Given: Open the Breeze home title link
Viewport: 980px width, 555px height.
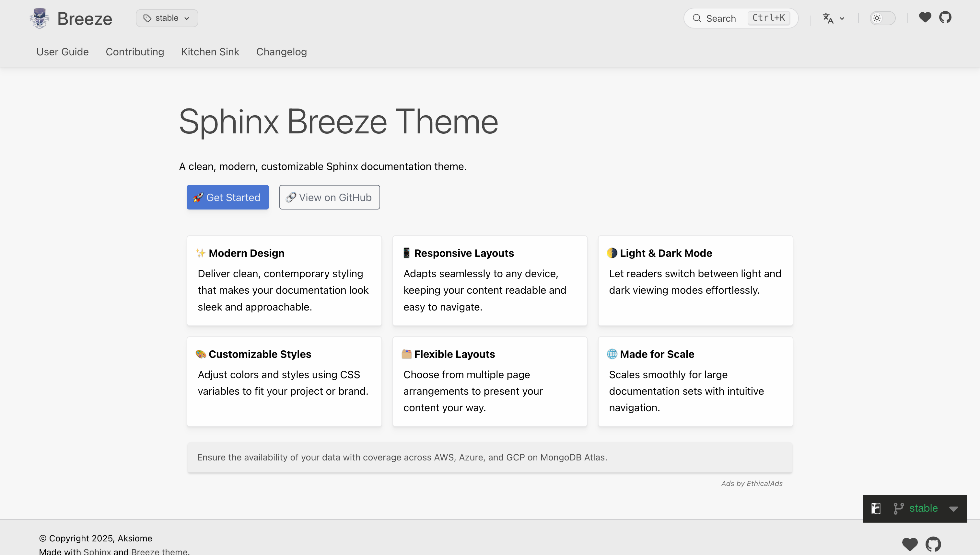Looking at the screenshot, I should [x=85, y=18].
